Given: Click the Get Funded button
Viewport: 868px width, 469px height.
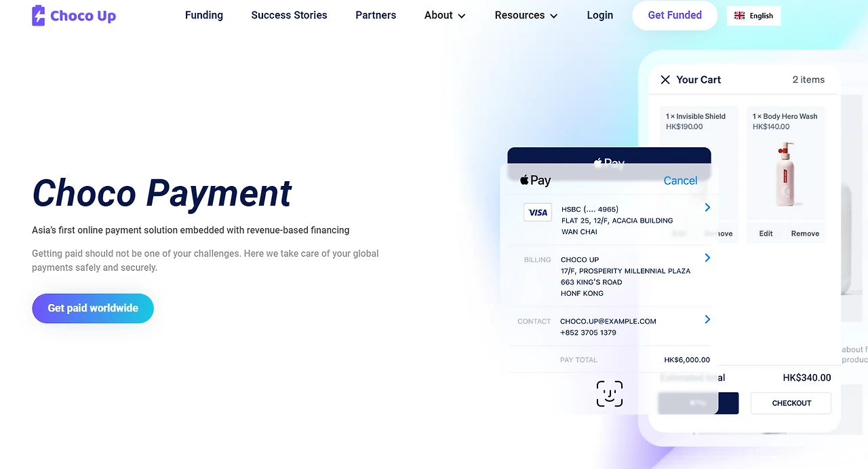Looking at the screenshot, I should 675,15.
